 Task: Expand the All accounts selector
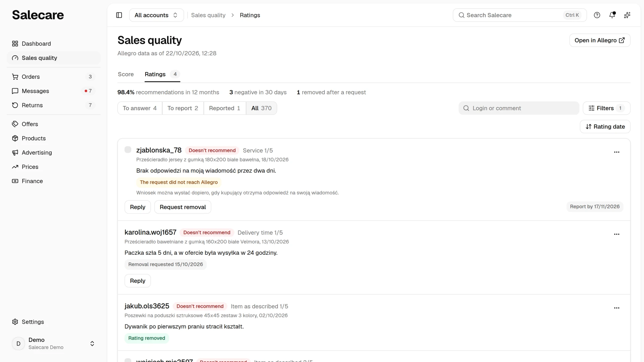[x=156, y=15]
